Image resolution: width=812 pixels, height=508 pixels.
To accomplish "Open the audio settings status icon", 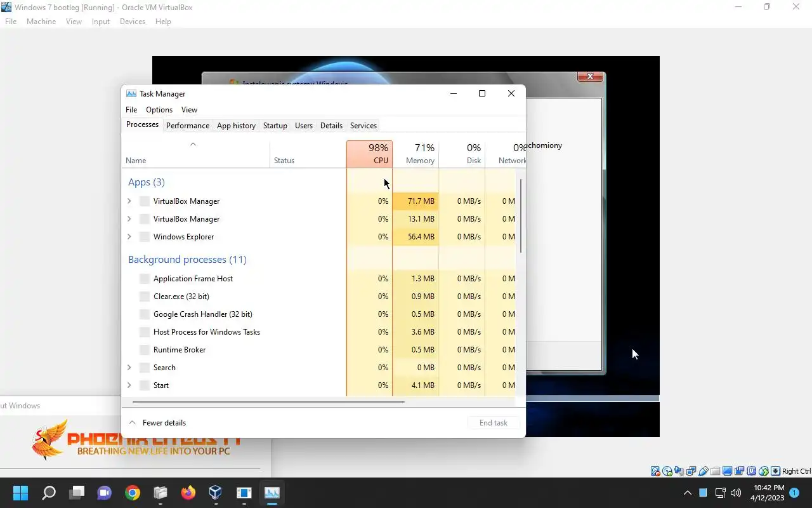I will point(679,471).
